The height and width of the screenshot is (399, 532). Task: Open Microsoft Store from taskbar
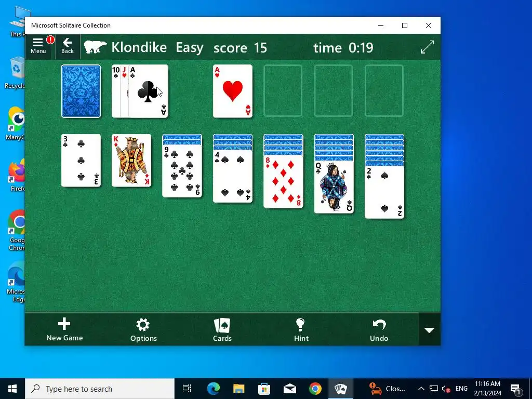point(264,389)
